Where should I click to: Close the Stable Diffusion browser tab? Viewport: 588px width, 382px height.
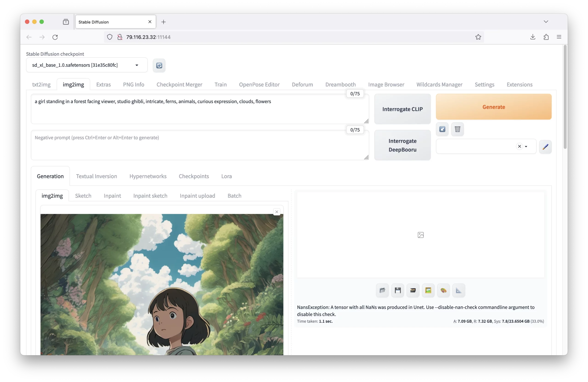[150, 22]
